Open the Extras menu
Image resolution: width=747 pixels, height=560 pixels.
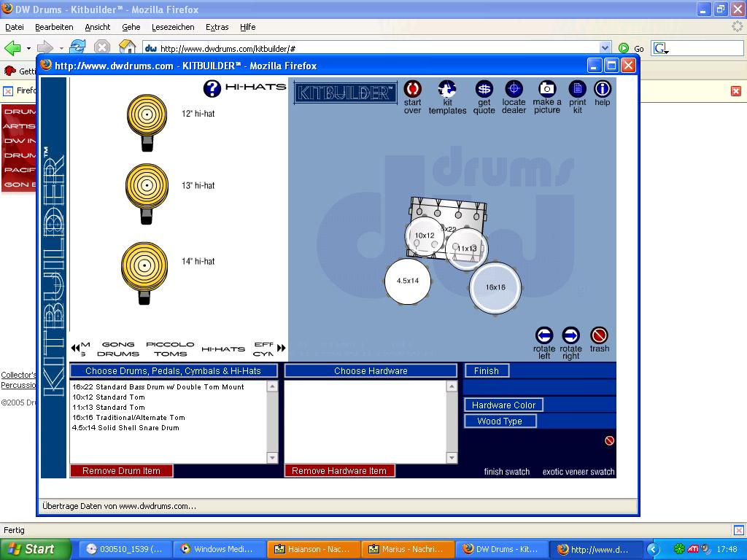pos(217,27)
